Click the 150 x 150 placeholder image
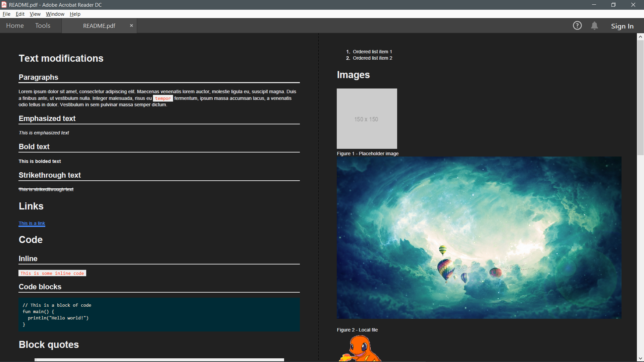644x362 pixels. tap(367, 119)
